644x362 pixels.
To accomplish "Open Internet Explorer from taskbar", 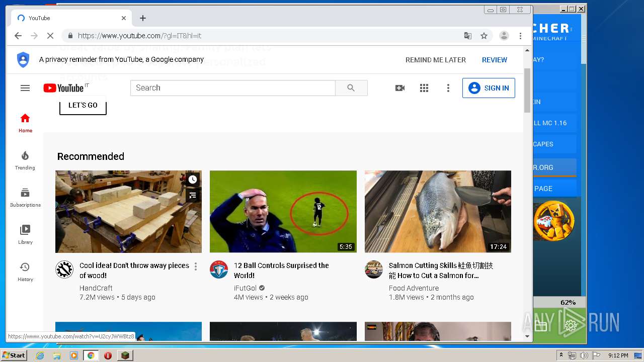I will click(x=40, y=355).
